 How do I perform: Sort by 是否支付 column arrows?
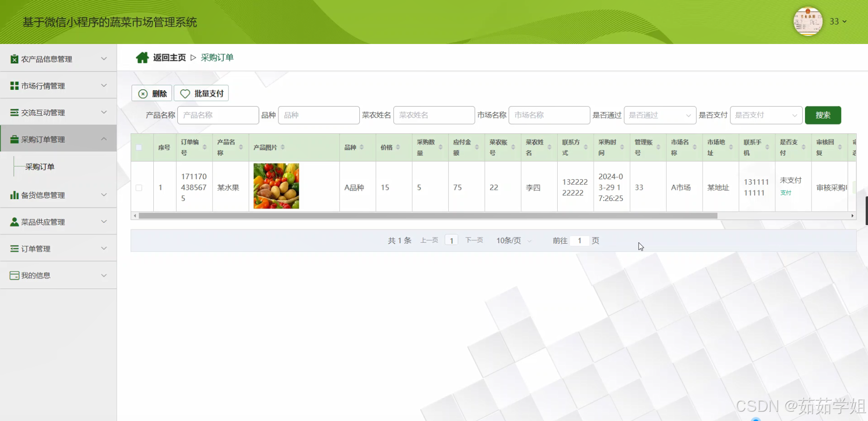tap(804, 147)
